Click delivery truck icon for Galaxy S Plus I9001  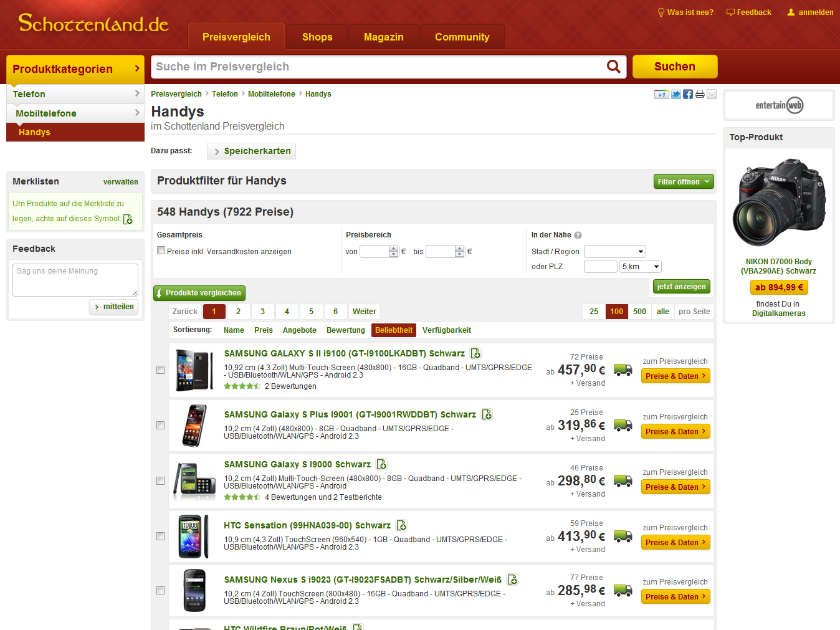(623, 425)
